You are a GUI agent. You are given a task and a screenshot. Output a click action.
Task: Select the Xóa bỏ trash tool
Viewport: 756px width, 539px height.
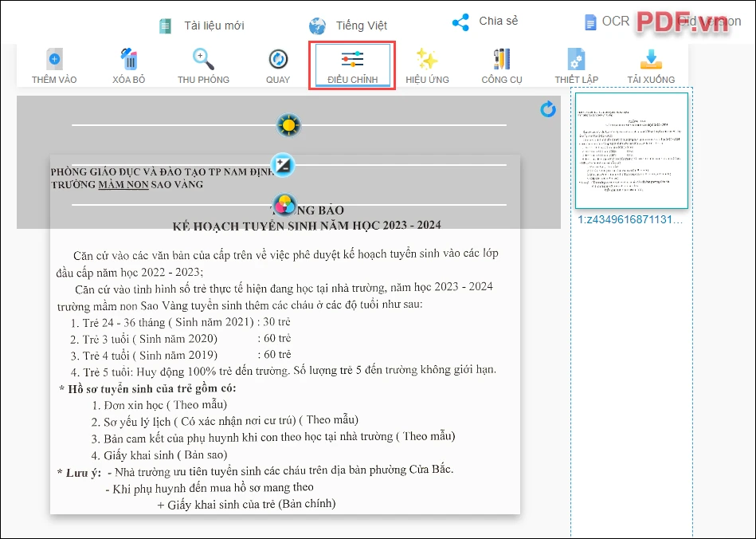click(x=129, y=66)
